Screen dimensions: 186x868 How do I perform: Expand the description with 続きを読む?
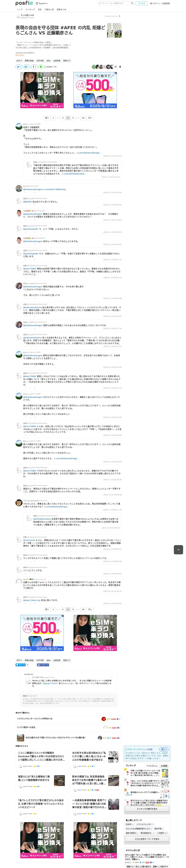tap(20, 55)
